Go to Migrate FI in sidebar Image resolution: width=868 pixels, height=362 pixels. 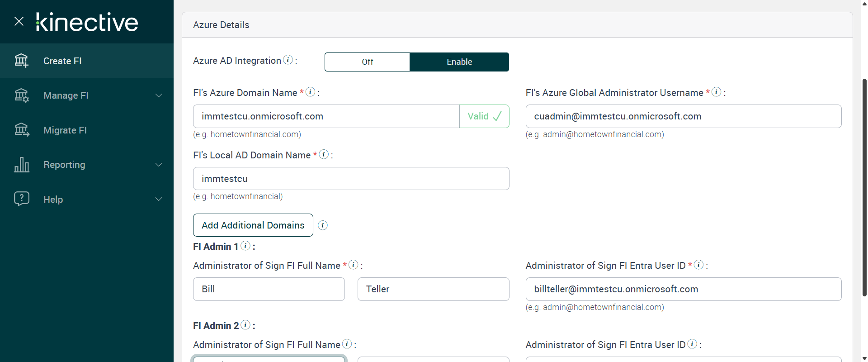pyautogui.click(x=65, y=130)
